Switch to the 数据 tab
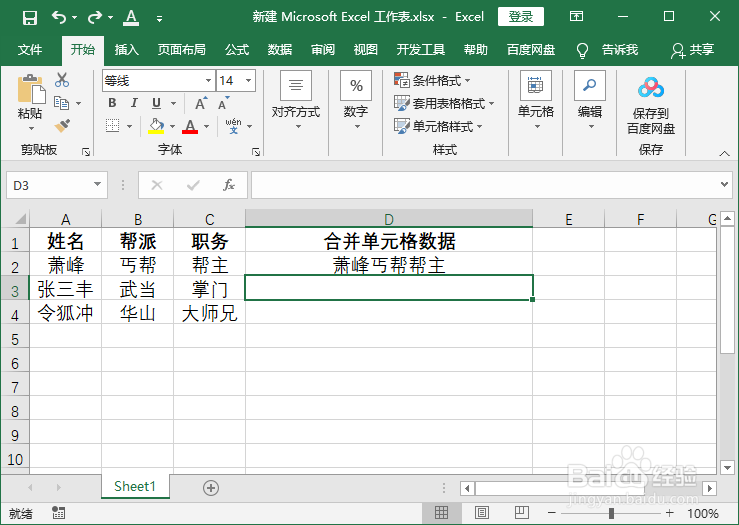 tap(279, 49)
